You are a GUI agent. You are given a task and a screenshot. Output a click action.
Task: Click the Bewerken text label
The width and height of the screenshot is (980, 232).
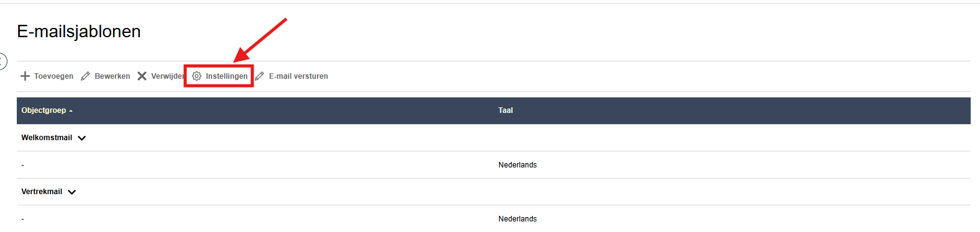coord(112,76)
